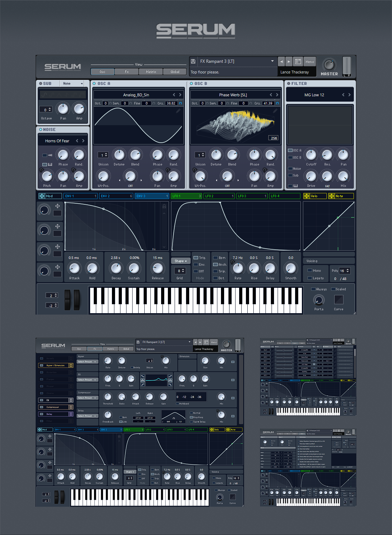Select the Compressor effect in Fx view rack
The image size is (392, 535).
click(56, 407)
